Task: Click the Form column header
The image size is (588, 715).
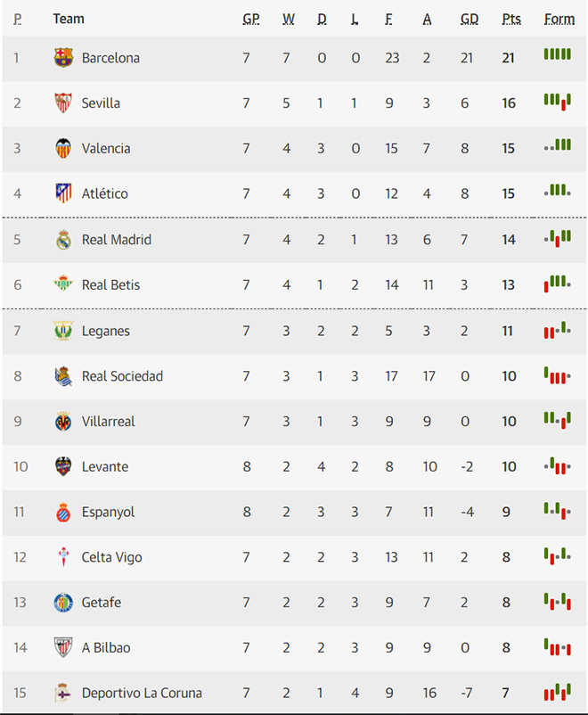Action: 559,19
